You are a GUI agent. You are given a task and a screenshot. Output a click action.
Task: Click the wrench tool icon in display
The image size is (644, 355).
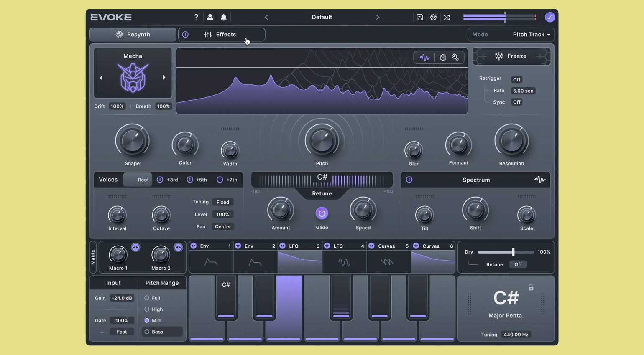[x=455, y=58]
